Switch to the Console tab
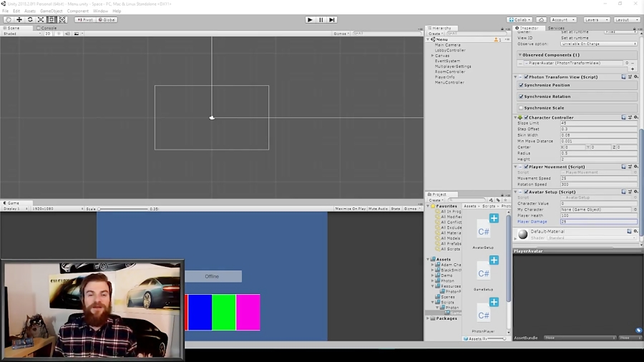Screen dimensions: 644x362 pyautogui.click(x=47, y=28)
